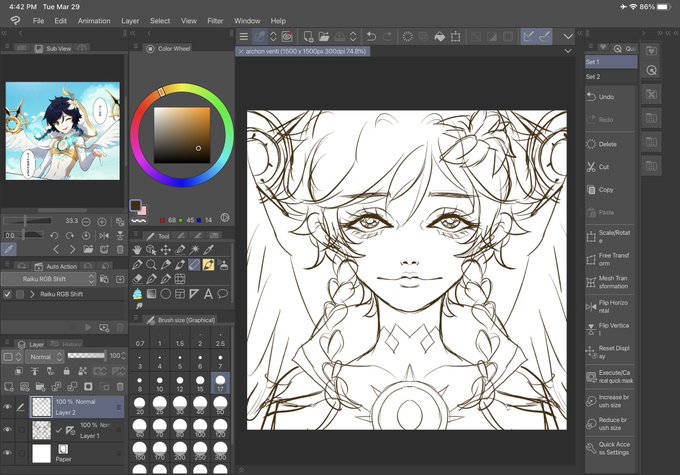Switch to the History tab
Screen dimensions: 680x475
pos(67,344)
